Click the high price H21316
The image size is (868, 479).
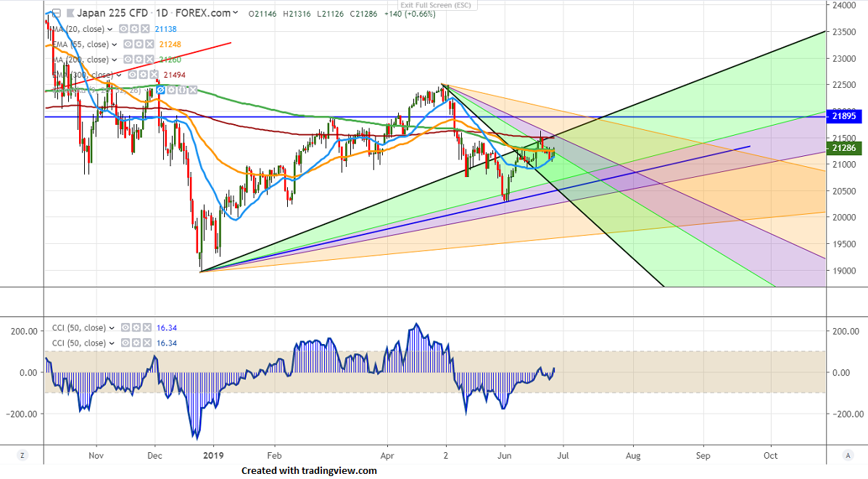coord(297,14)
